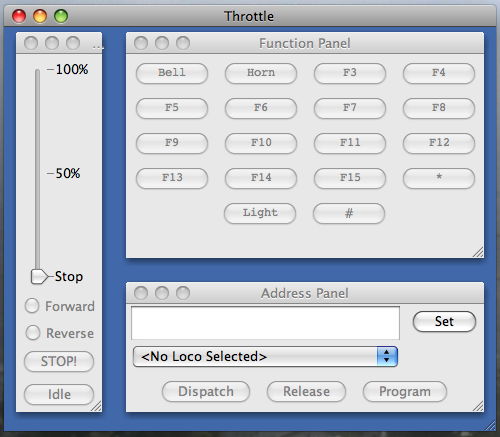Click the F12 function button
Viewport: 500px width, 437px height.
pyautogui.click(x=439, y=143)
